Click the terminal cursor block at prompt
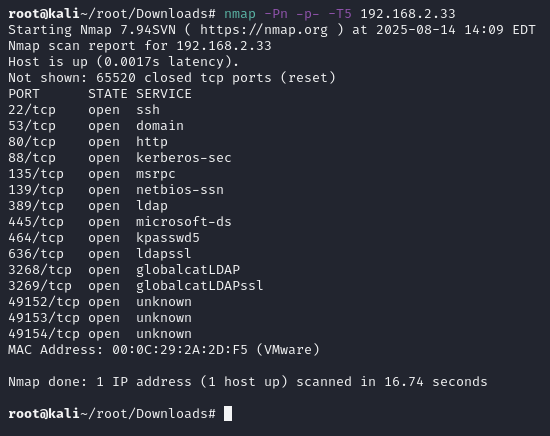This screenshot has height=436, width=550. [228, 413]
